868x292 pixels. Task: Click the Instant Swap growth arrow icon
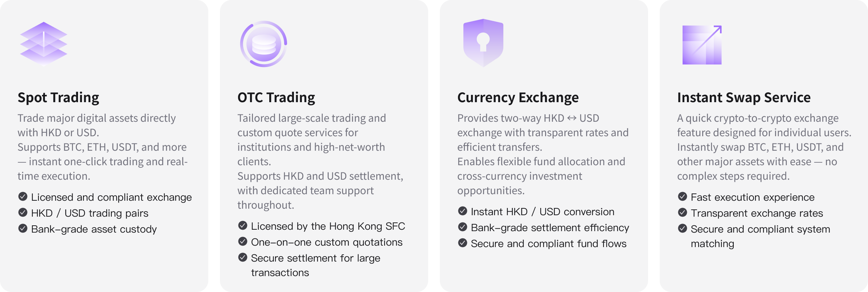pos(702,45)
